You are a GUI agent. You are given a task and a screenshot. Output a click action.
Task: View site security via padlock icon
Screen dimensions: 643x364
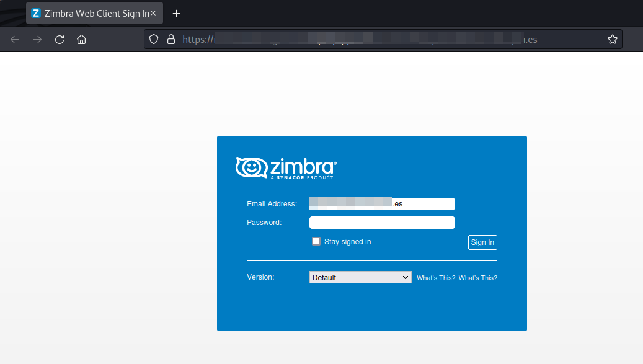(171, 40)
